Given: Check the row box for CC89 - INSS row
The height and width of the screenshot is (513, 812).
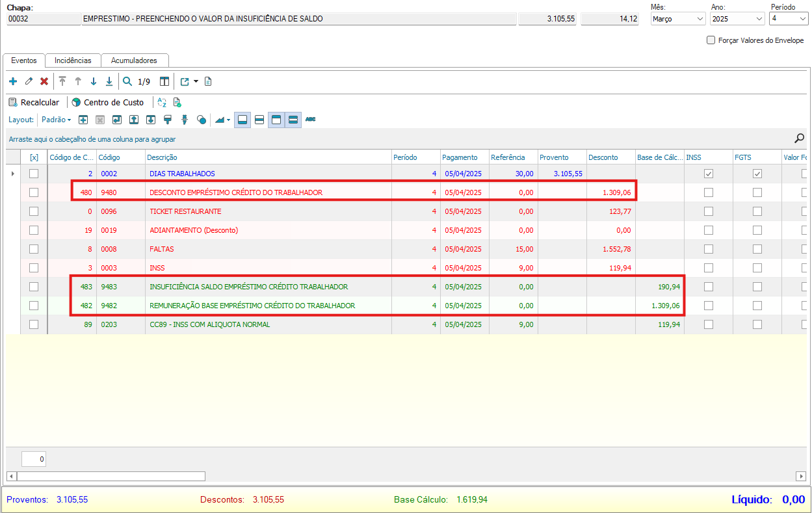Looking at the screenshot, I should 34,324.
